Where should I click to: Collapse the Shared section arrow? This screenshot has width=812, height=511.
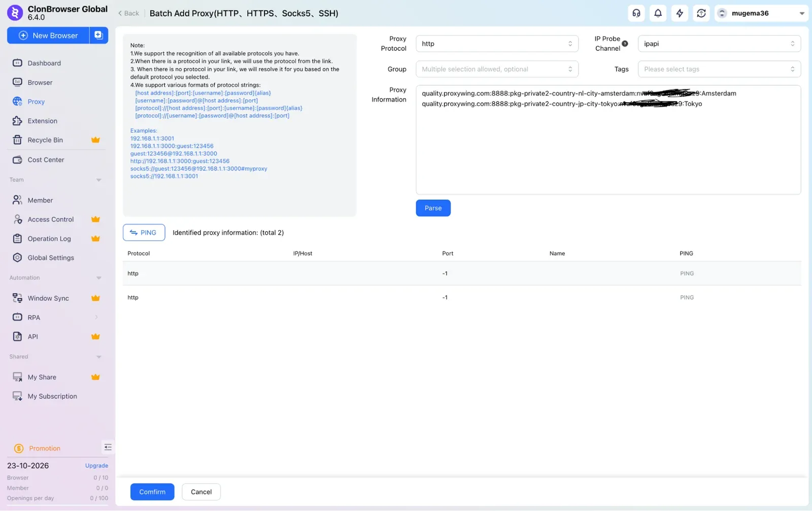98,357
